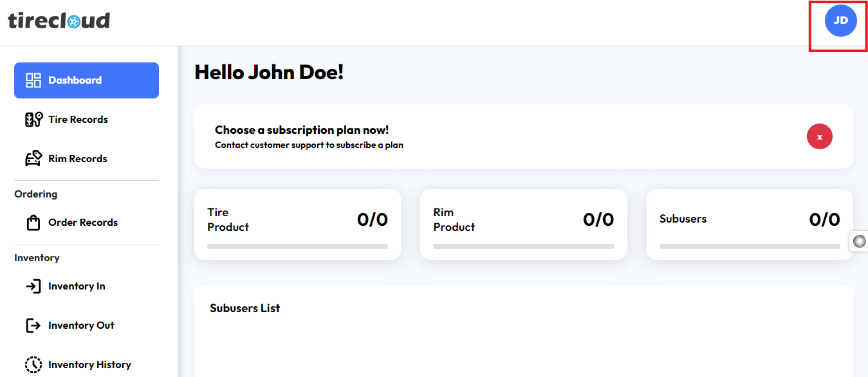Click the Tire Records icon
This screenshot has width=868, height=377.
tap(33, 120)
